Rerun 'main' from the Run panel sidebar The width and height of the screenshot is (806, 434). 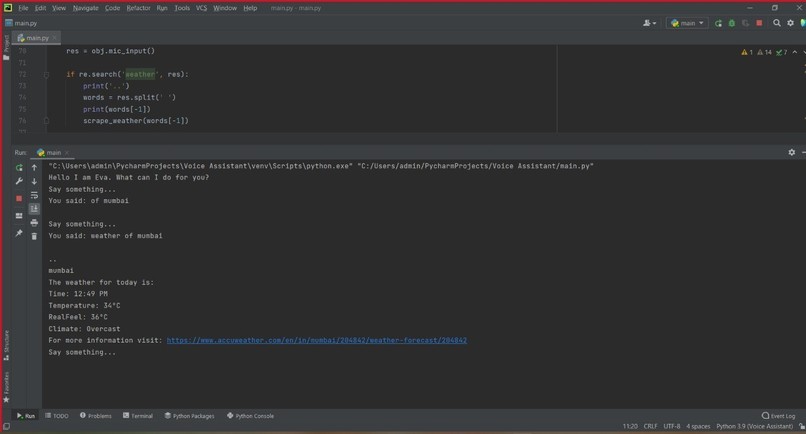click(19, 168)
